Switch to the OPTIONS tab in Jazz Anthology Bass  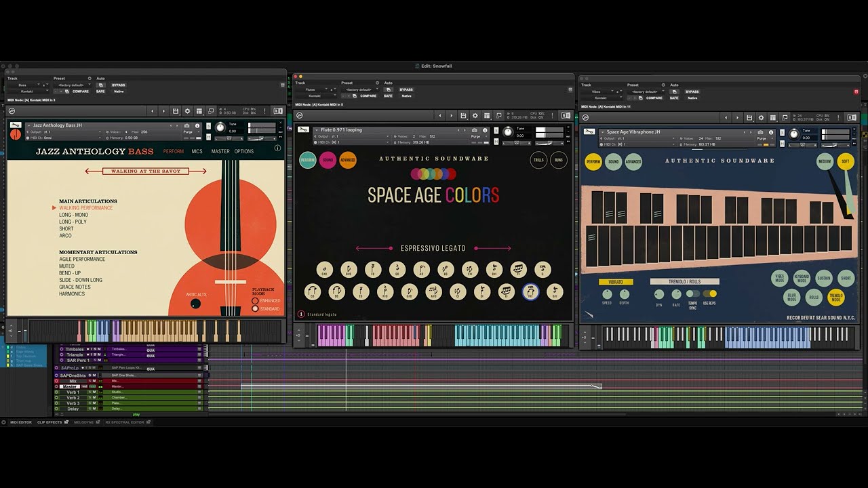tap(244, 152)
